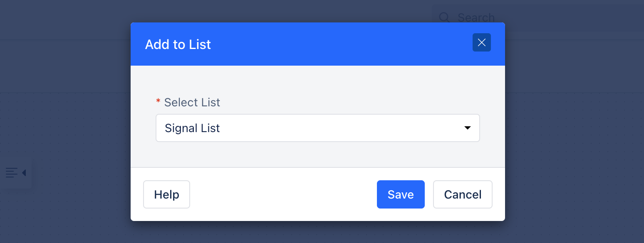This screenshot has width=644, height=243.
Task: Click the sidebar lines panel icon
Action: 12,172
